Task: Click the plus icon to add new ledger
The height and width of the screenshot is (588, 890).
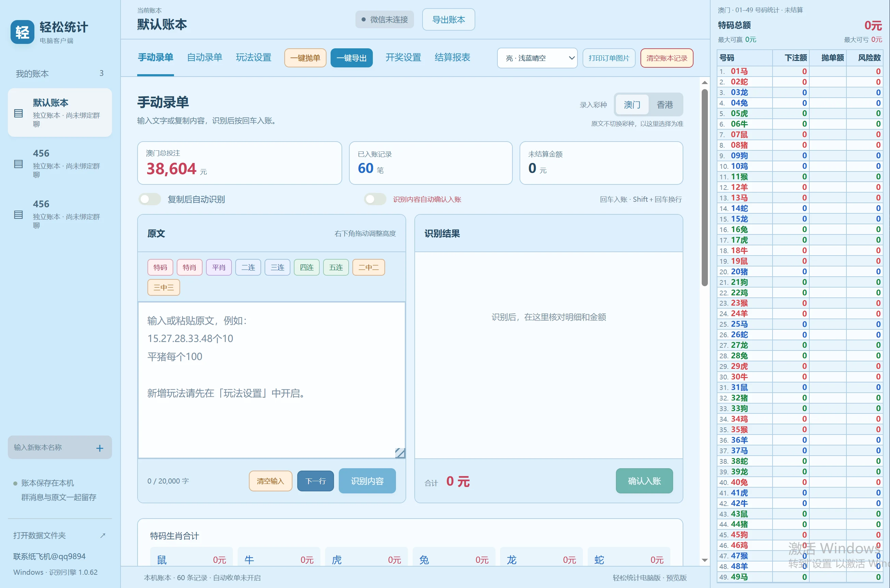Action: (100, 448)
